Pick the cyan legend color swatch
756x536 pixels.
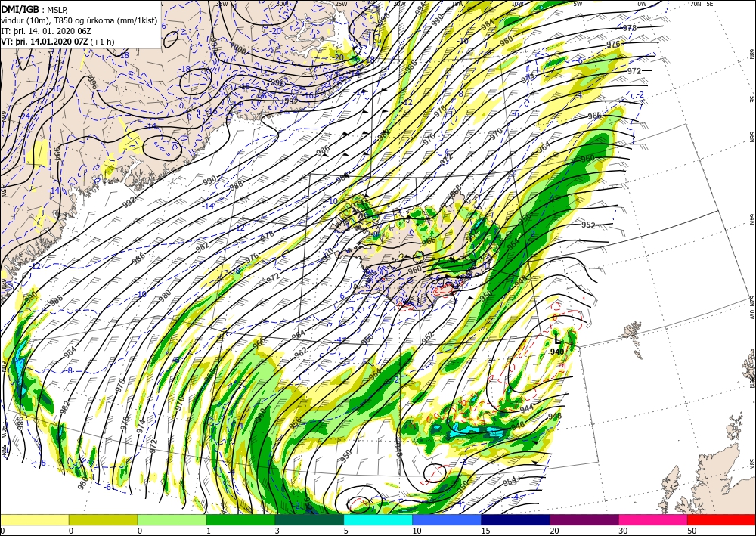click(x=378, y=519)
